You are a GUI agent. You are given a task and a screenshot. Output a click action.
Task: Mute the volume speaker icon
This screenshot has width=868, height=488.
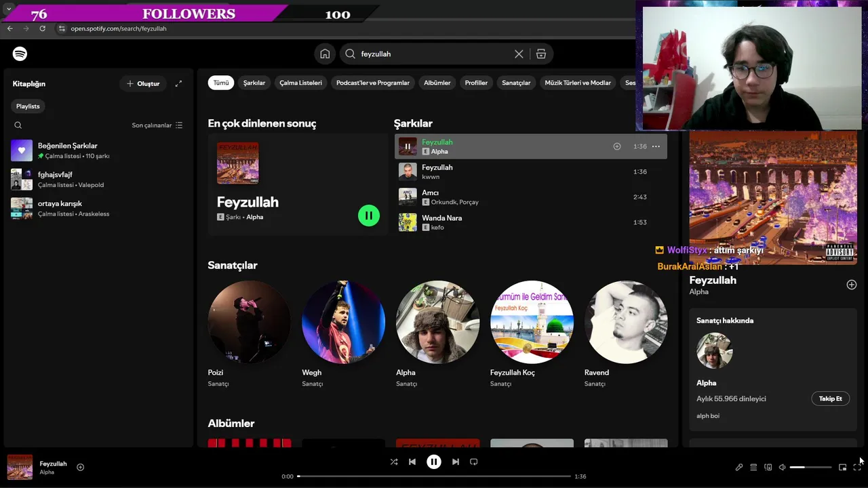[782, 467]
